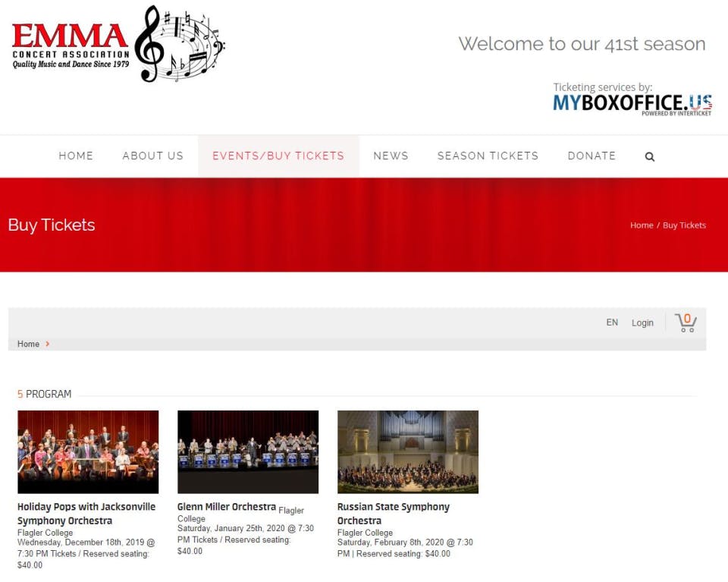Follow the Home link in red banner breadcrumb
This screenshot has width=728, height=582.
pyautogui.click(x=642, y=225)
